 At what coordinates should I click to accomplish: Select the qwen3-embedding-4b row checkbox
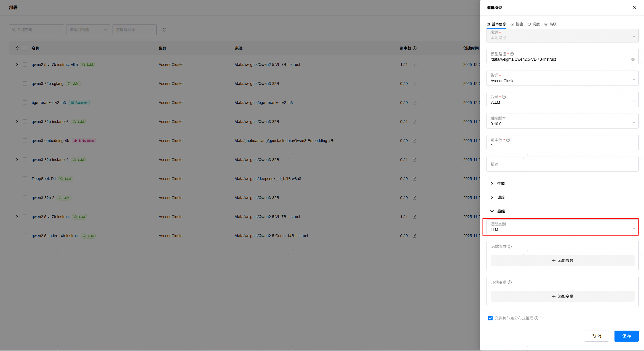point(25,141)
